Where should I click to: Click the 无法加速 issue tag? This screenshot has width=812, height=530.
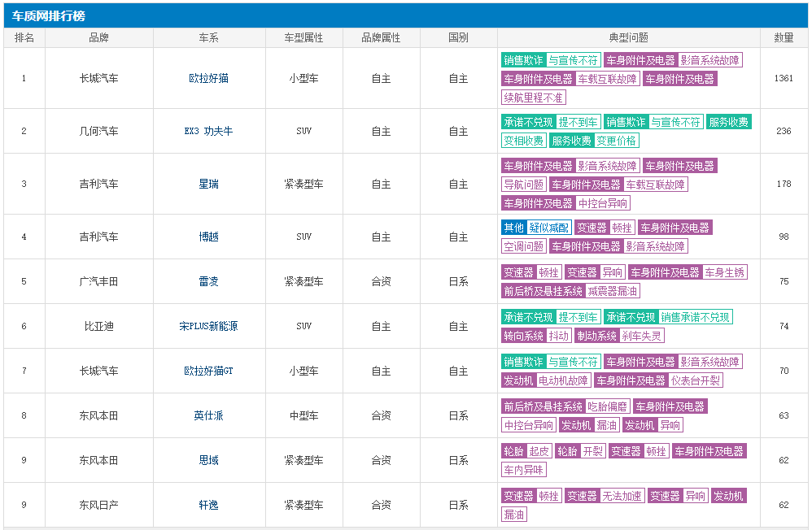[622, 496]
